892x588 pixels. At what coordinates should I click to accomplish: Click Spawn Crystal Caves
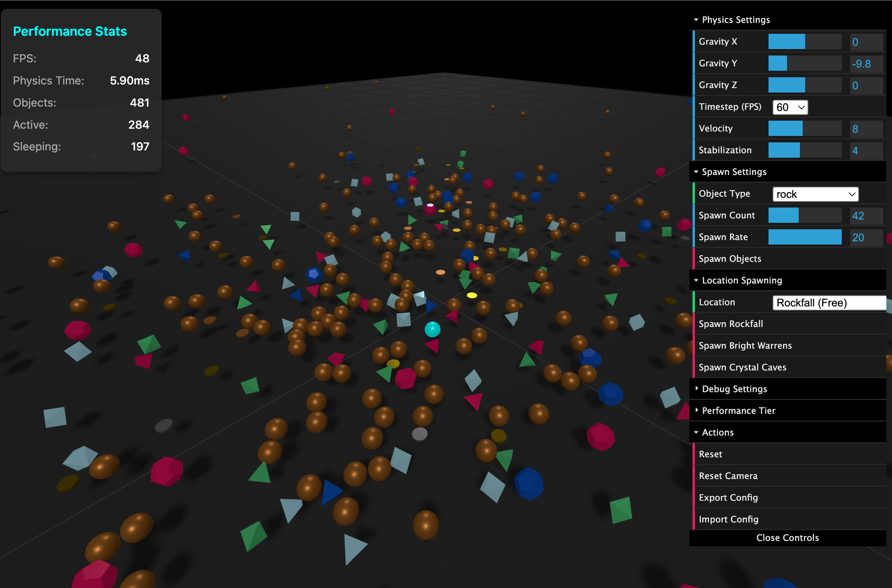point(742,367)
